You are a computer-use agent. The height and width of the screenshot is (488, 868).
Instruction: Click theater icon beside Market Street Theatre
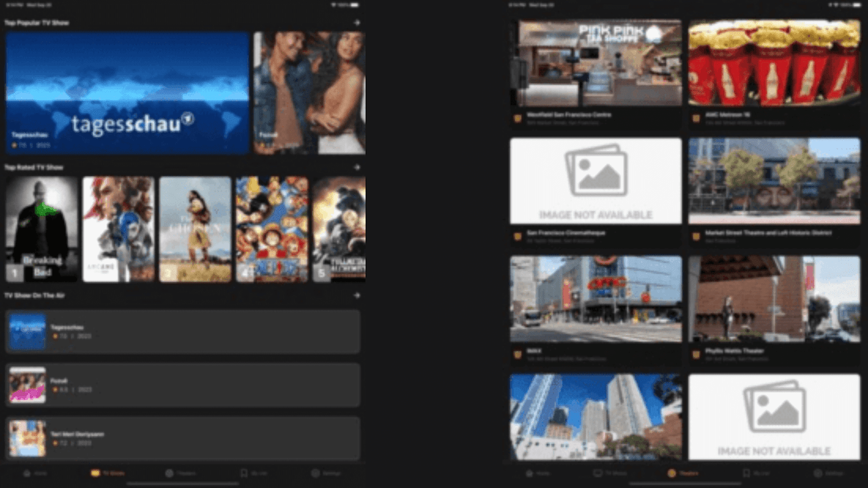(696, 236)
